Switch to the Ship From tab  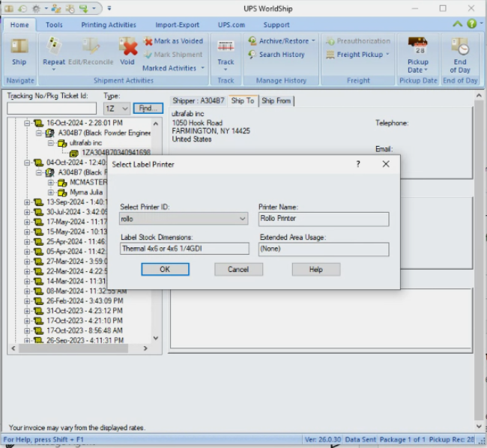point(276,101)
